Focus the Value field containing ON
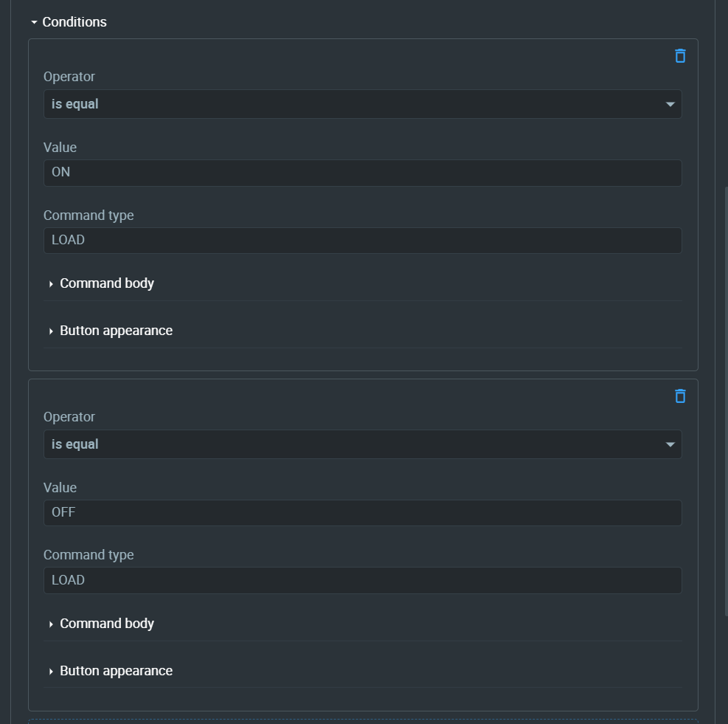The width and height of the screenshot is (728, 724). tap(362, 173)
